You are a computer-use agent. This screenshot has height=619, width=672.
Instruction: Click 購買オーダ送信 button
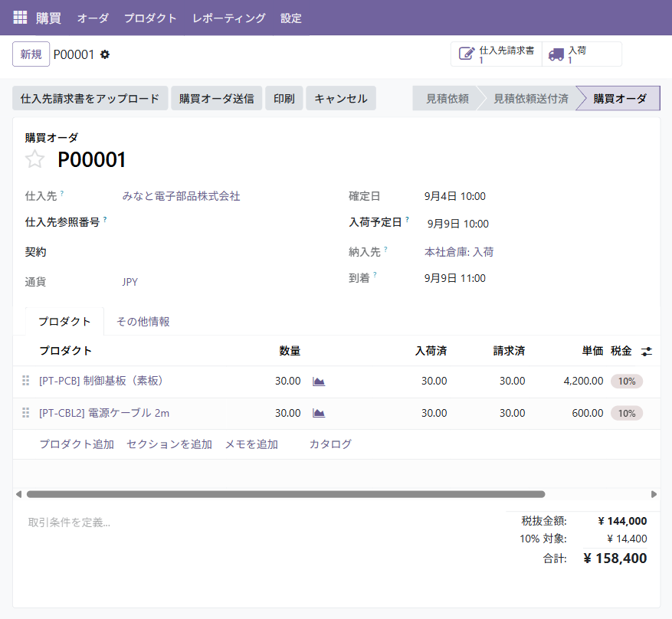click(216, 99)
